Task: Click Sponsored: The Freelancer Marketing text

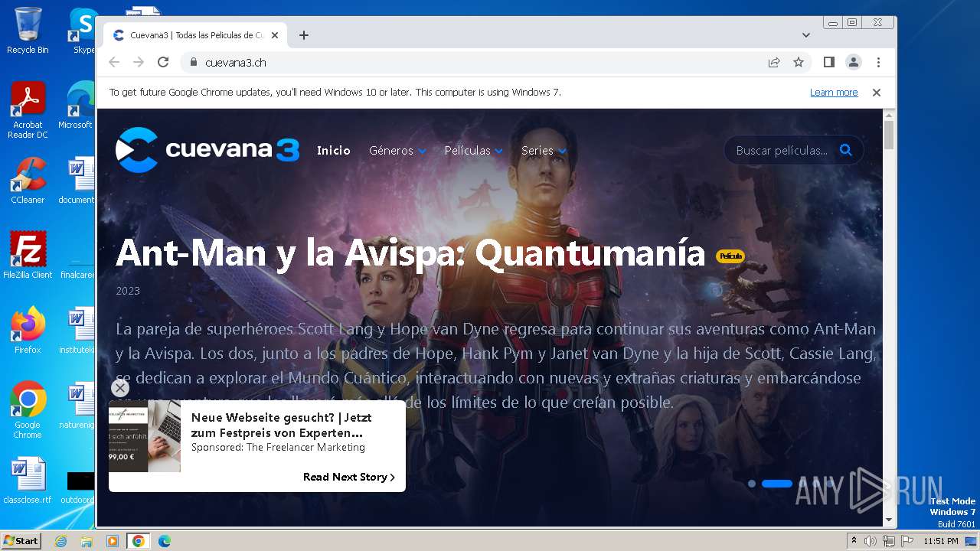Action: [x=278, y=447]
